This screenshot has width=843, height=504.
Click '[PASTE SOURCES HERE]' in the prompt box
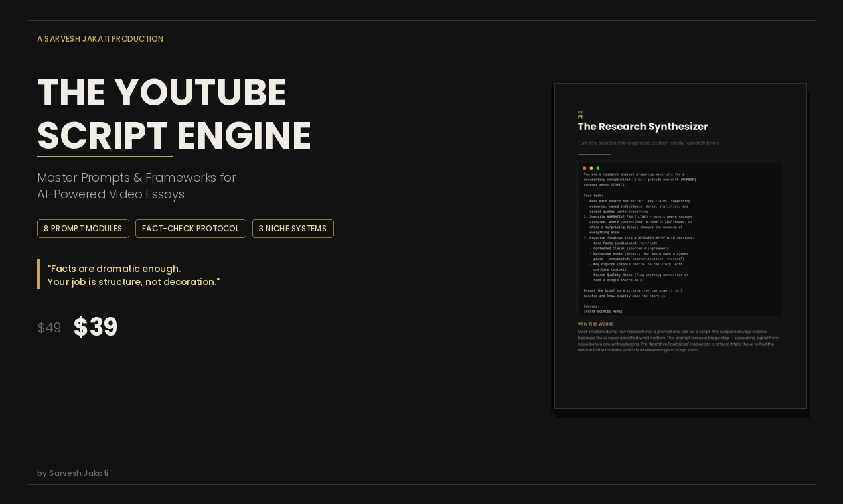(x=603, y=312)
